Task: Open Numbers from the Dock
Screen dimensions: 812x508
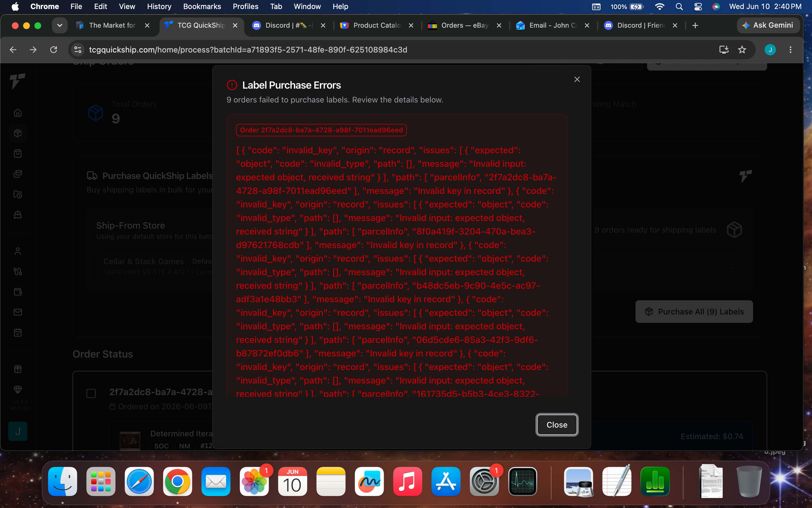Action: click(655, 481)
